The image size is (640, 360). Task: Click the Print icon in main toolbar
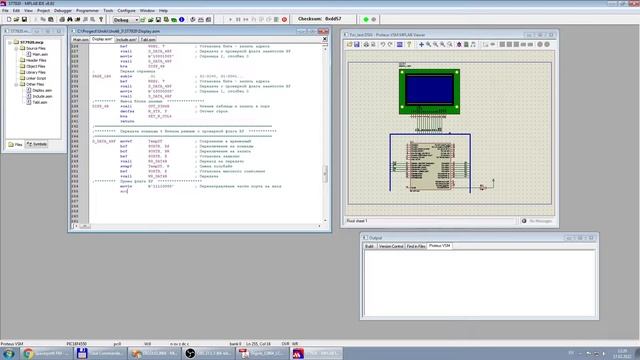tap(62, 20)
